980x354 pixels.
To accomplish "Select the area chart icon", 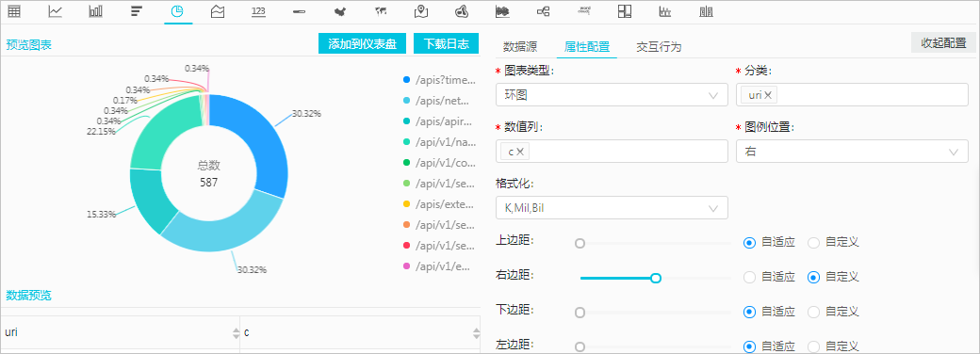I will (218, 11).
